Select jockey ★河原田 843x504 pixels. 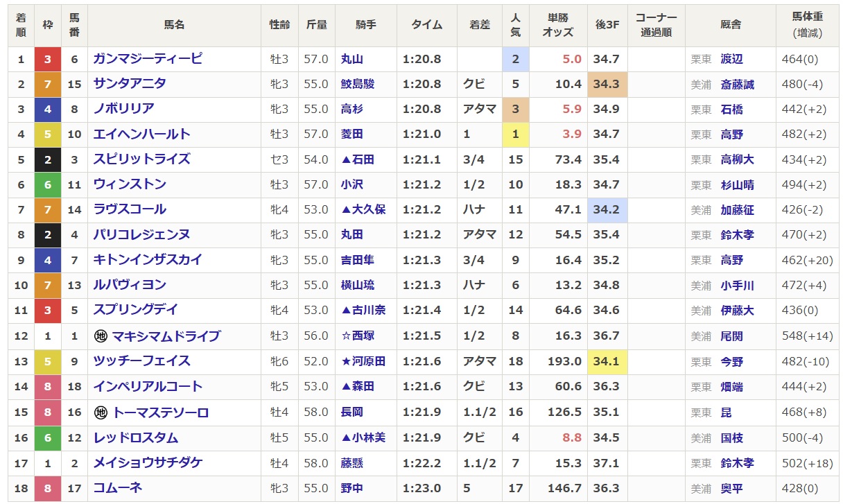[x=363, y=361]
